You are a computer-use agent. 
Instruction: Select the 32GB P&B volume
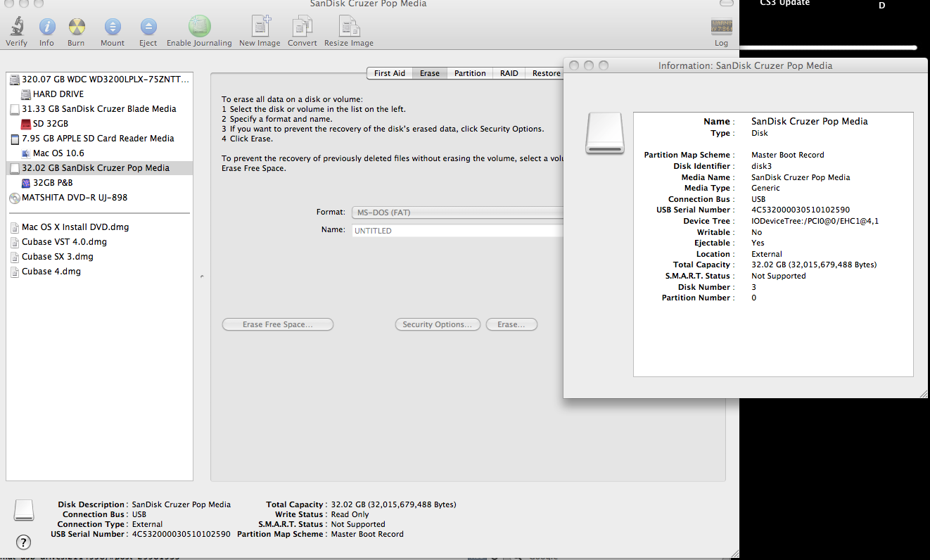tap(99, 183)
